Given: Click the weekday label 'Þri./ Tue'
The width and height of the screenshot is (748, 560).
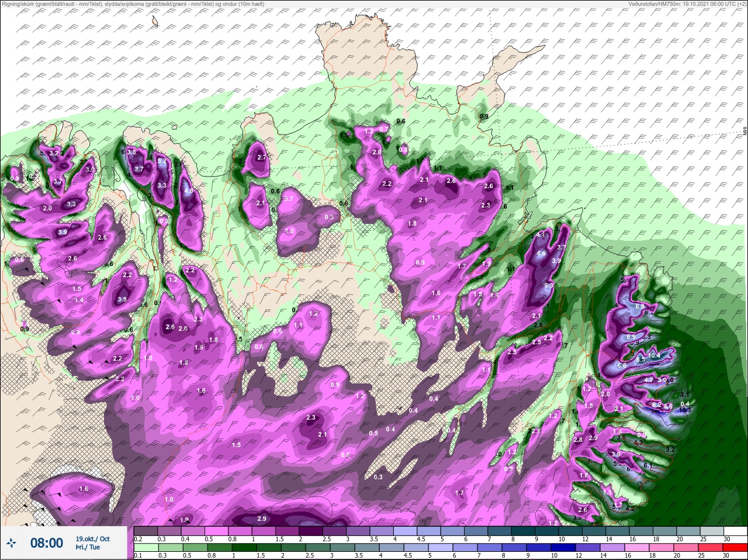Looking at the screenshot, I should click(88, 548).
